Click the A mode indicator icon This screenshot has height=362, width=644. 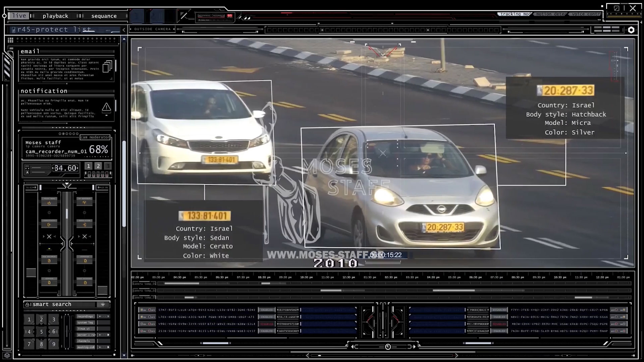[x=28, y=172]
